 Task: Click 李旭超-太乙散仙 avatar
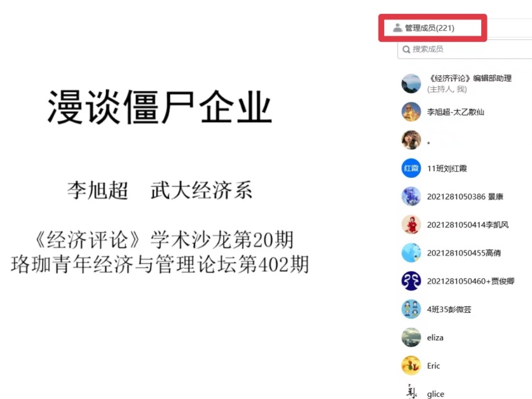(411, 111)
